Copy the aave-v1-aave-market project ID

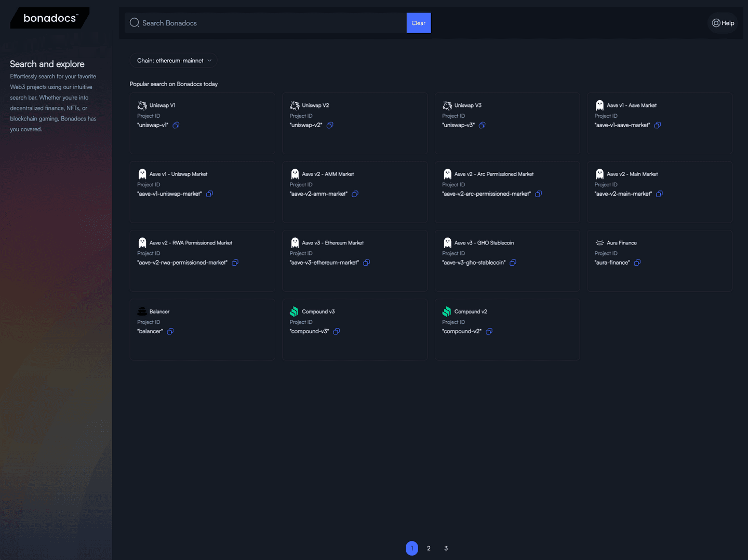[x=658, y=125]
